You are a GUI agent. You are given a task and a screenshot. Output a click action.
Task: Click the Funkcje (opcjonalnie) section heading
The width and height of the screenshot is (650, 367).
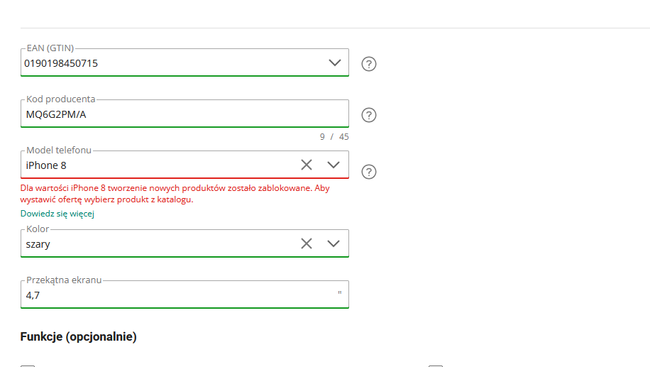tap(78, 336)
